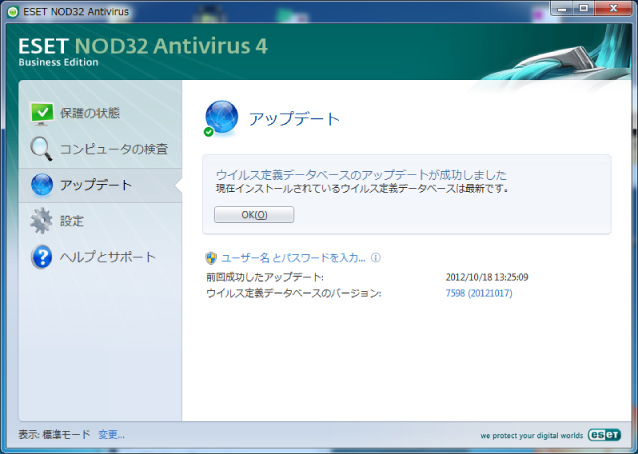Click 表示: 標準モード text in footer
Viewport: 638px width, 454px height.
pos(54,434)
